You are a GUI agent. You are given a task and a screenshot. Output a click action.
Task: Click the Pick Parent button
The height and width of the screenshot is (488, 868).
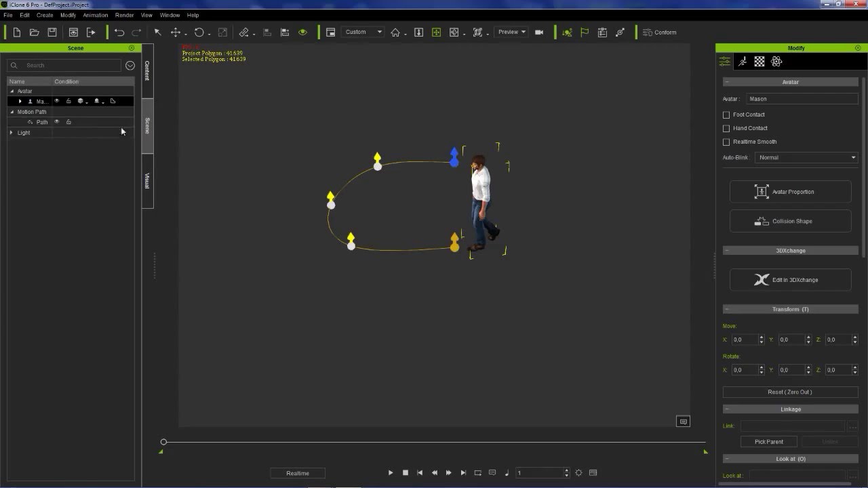[x=769, y=442]
